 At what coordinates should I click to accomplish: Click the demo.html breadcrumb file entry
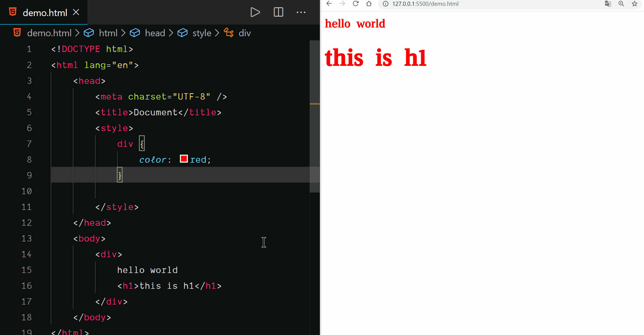coord(49,33)
